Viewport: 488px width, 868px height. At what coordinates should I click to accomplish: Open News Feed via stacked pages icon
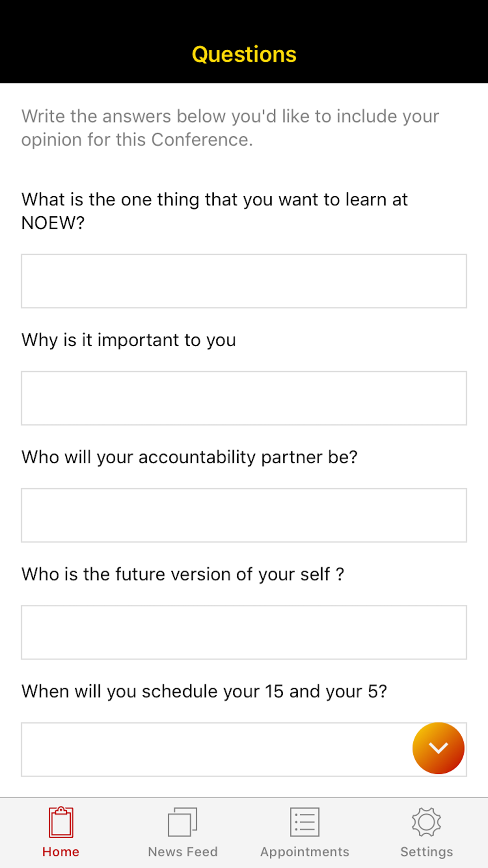pyautogui.click(x=183, y=822)
